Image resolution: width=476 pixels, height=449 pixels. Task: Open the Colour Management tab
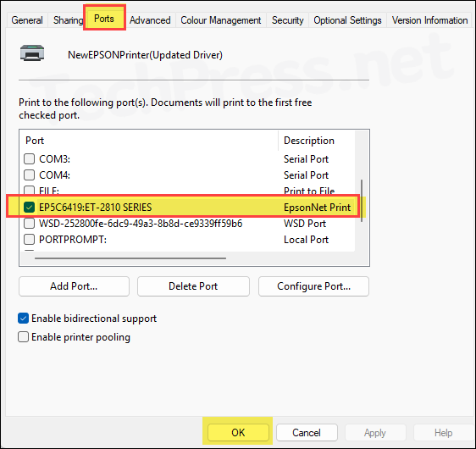pos(221,20)
